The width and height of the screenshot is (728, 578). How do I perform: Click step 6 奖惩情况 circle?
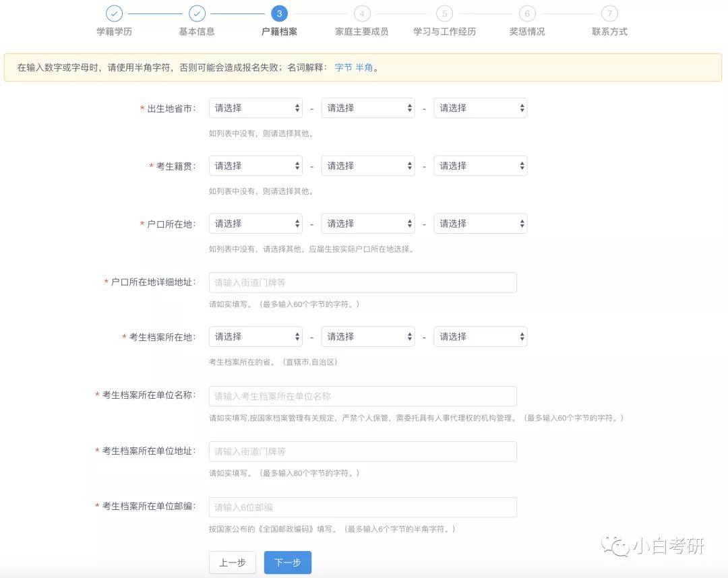coord(527,13)
